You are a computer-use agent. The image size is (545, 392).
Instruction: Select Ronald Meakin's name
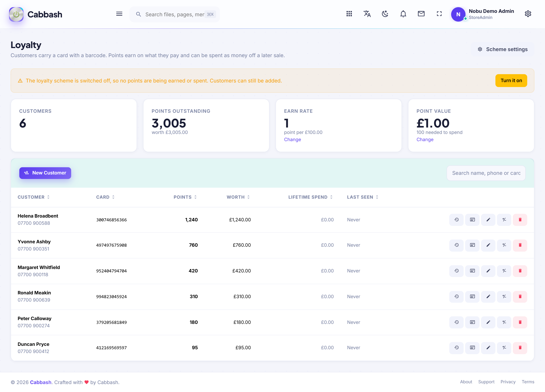(x=34, y=293)
